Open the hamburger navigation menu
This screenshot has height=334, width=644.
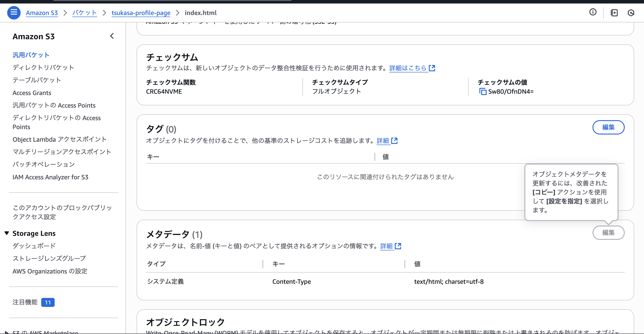pos(14,13)
